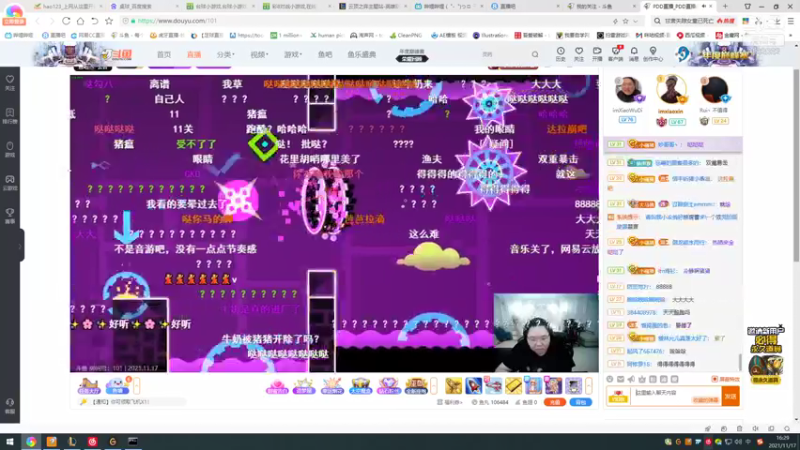Open 开播 start streaming icon
This screenshot has height=450, width=800.
[597, 54]
